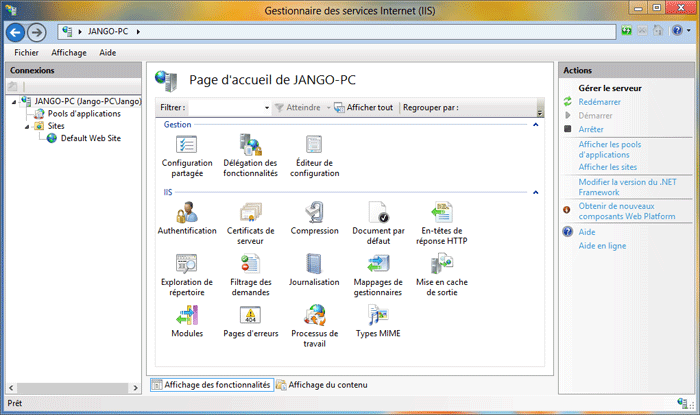Open the Types MIME feature
Viewport: 700px width, 415px height.
[x=378, y=321]
